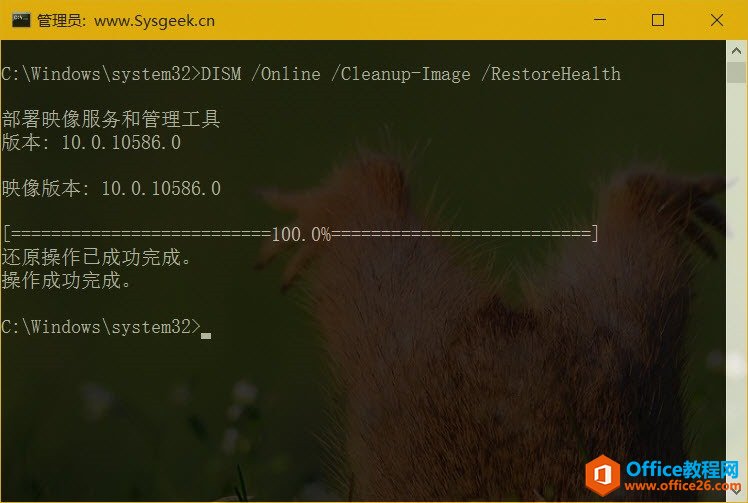Click the text 部署映像服务和管理工具
This screenshot has height=503, width=748.
pyautogui.click(x=111, y=119)
